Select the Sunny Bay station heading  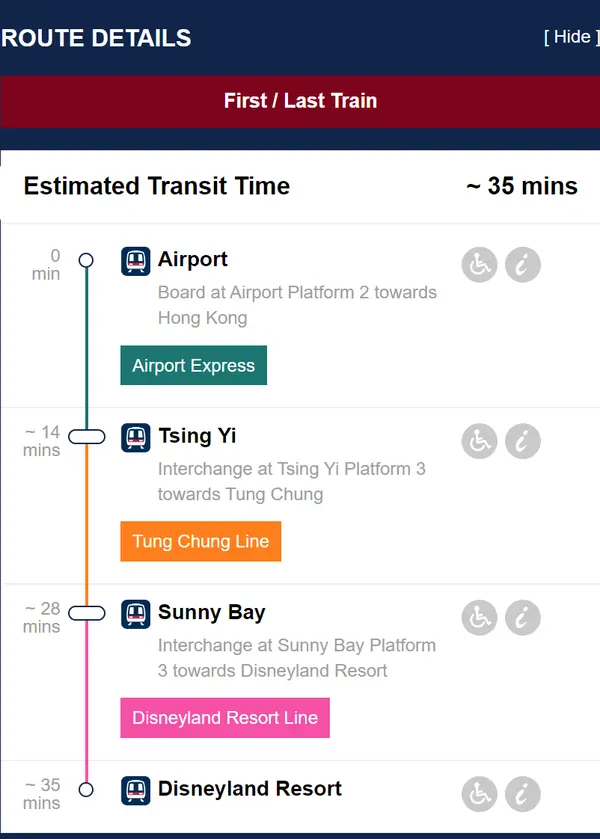point(212,613)
